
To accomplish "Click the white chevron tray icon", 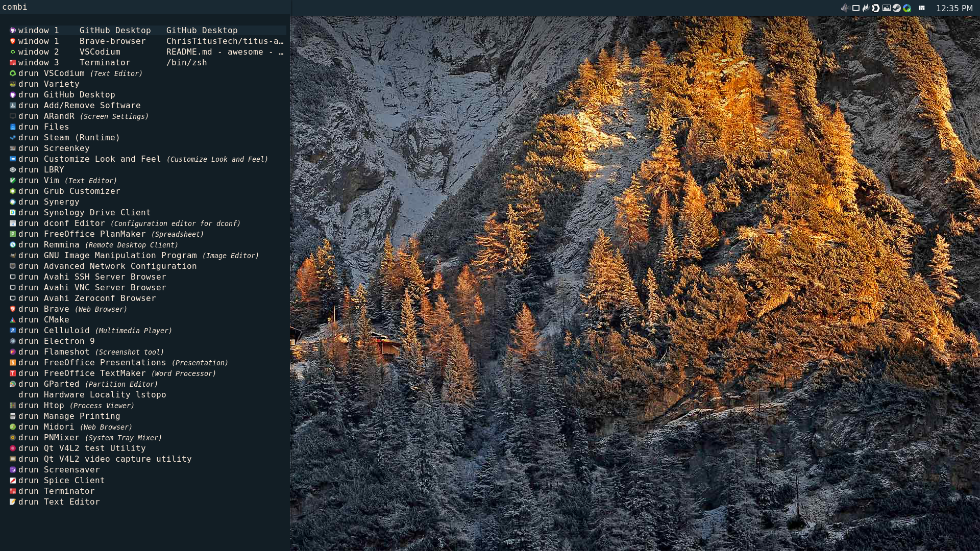I will click(x=876, y=8).
